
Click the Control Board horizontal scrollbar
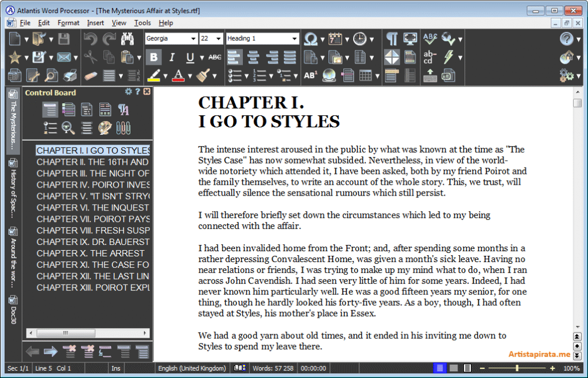point(88,333)
